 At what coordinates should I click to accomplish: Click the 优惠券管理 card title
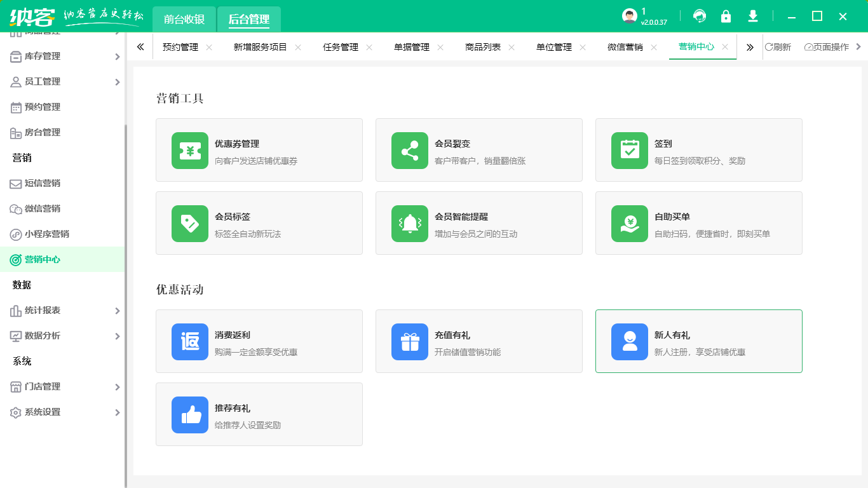coord(237,144)
